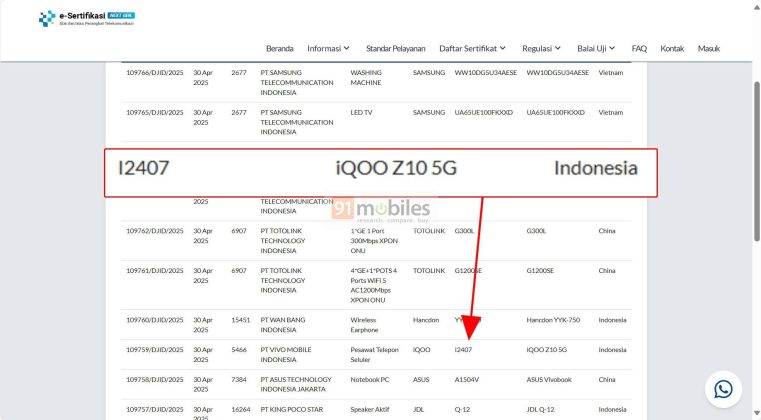Image resolution: width=761 pixels, height=420 pixels.
Task: Click WASHING MACHINE device name cell
Action: coord(366,78)
